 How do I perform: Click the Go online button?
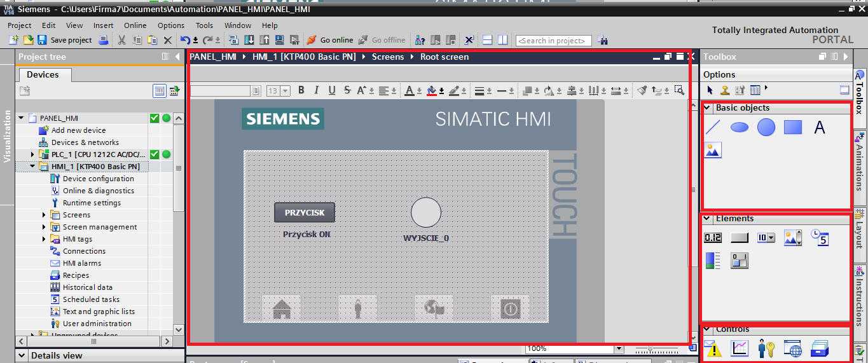pos(330,40)
